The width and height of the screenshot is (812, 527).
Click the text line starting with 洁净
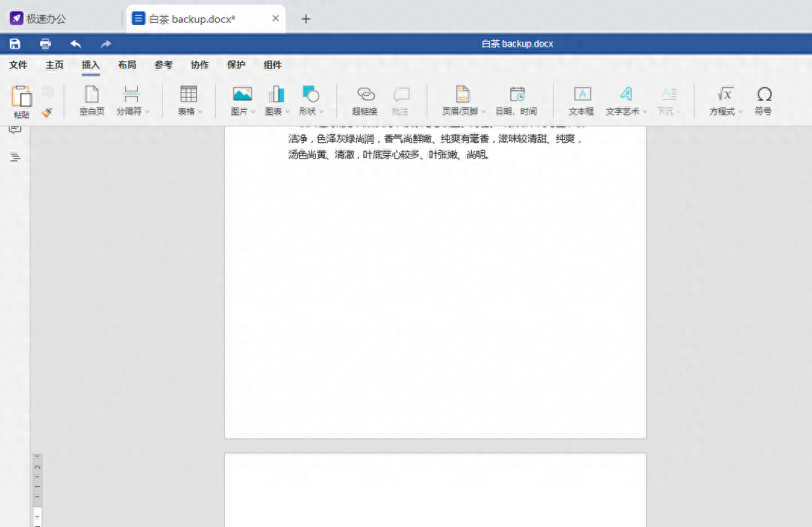click(435, 139)
